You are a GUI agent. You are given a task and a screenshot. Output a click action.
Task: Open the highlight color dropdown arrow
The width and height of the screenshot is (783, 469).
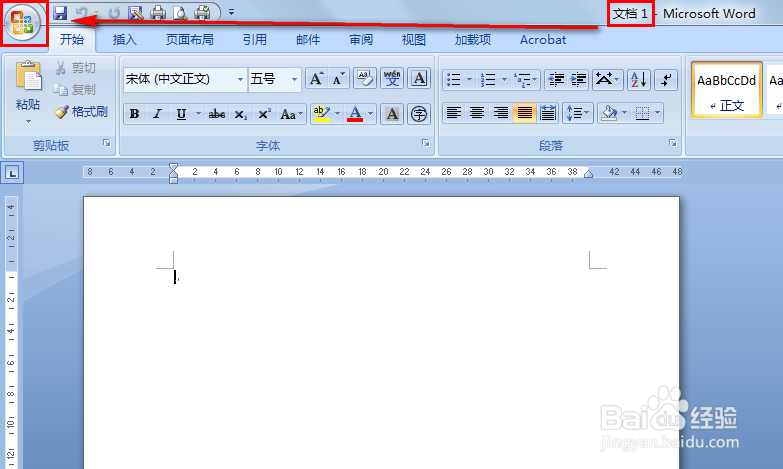[338, 114]
